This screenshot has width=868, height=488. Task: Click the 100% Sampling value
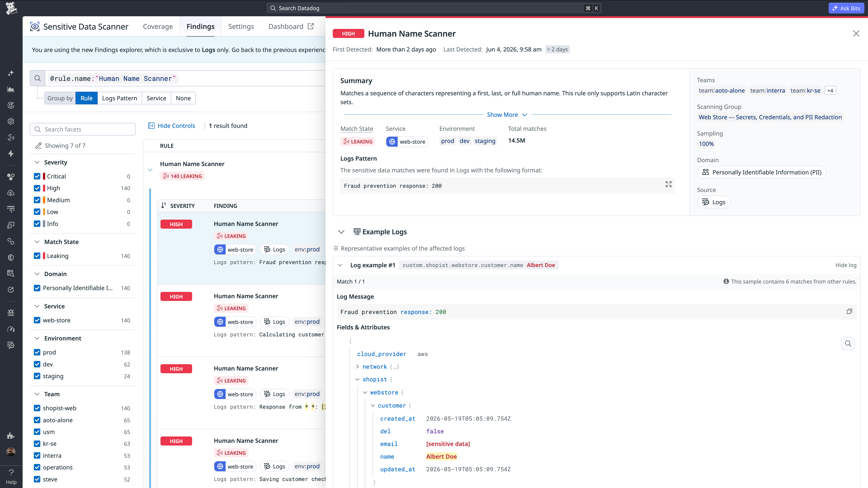click(x=706, y=144)
